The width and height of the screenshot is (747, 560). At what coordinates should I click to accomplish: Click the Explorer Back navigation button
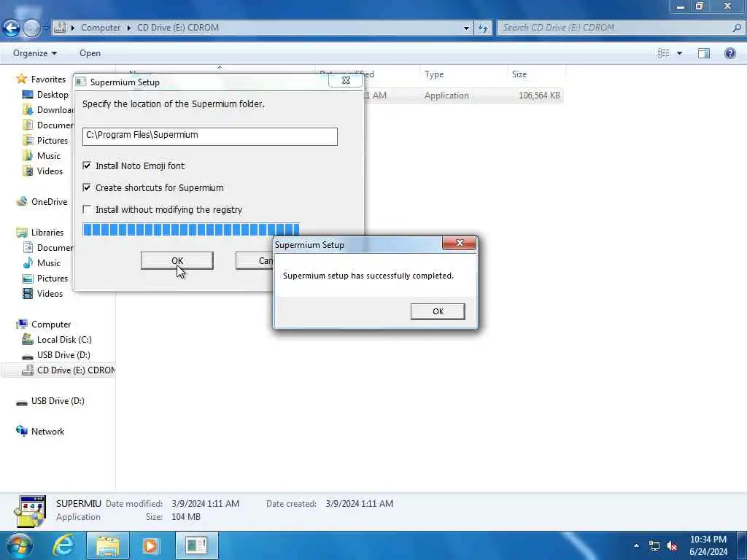11,28
